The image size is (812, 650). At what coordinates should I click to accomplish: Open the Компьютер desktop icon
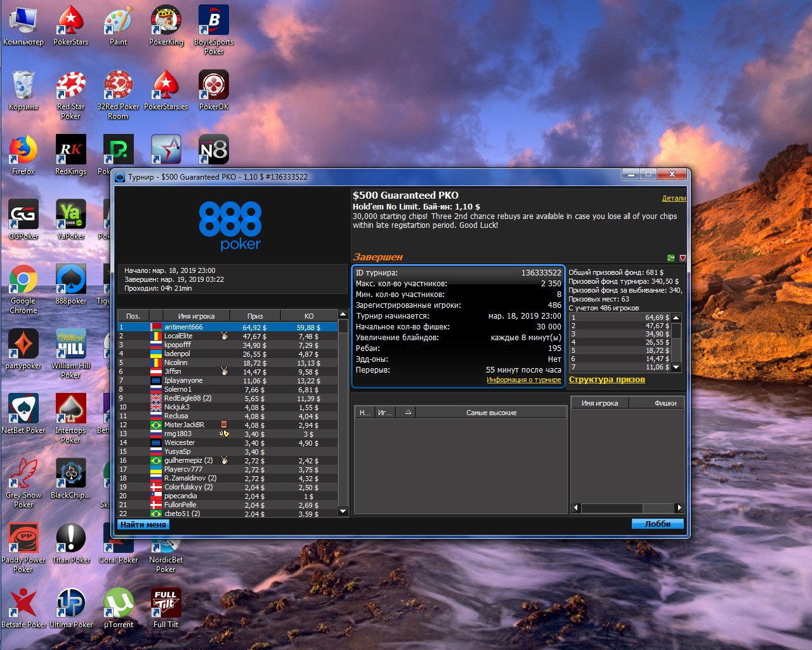point(23,26)
